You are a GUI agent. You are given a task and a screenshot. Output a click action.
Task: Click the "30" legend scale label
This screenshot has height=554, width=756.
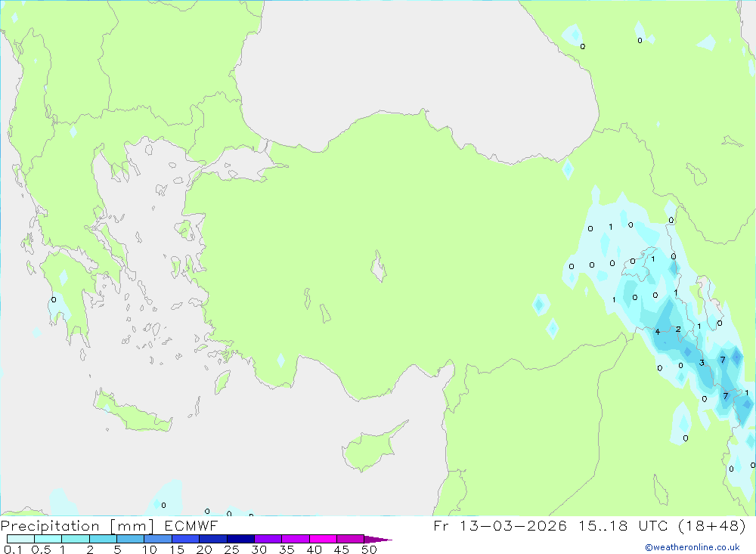point(259,549)
